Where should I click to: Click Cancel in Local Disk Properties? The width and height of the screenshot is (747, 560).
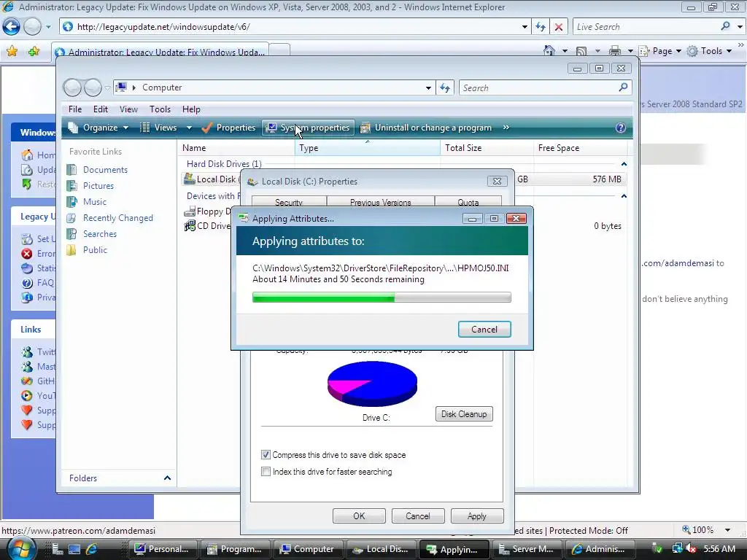tap(418, 516)
